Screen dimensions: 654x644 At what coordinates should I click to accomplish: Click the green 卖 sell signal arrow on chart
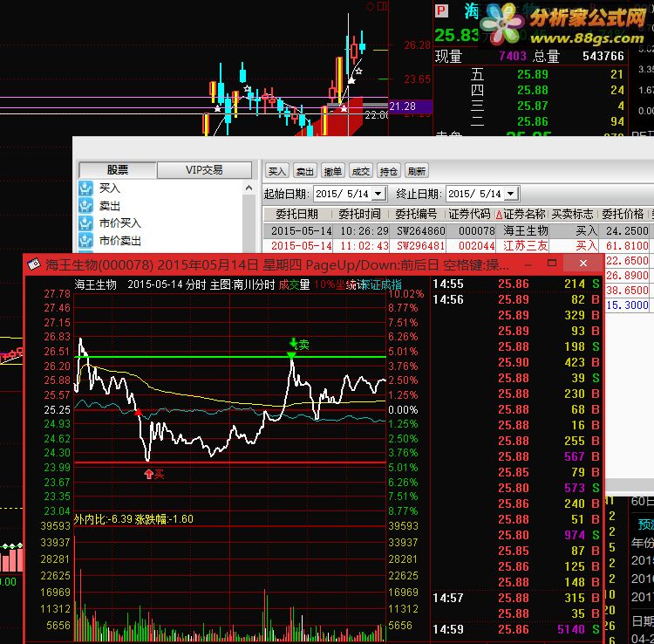click(x=293, y=344)
